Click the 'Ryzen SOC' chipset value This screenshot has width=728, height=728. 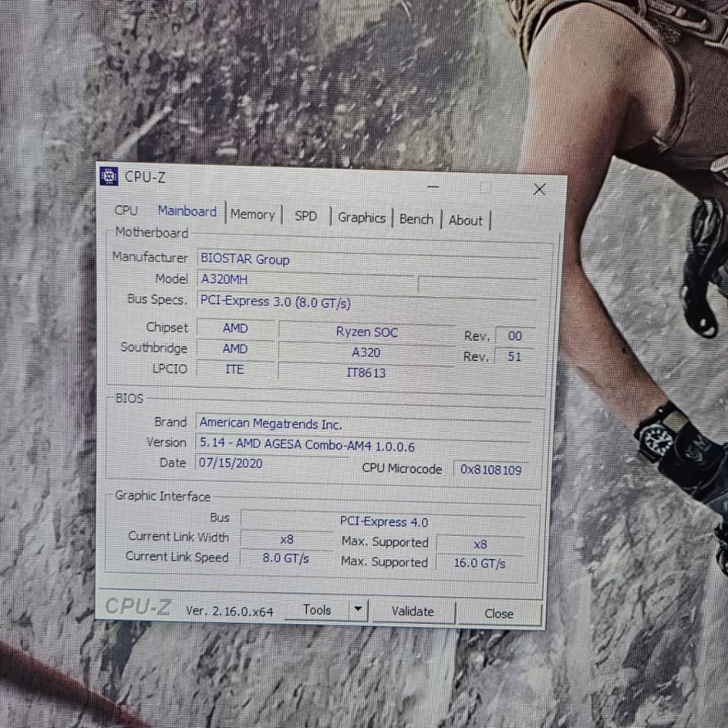[367, 332]
